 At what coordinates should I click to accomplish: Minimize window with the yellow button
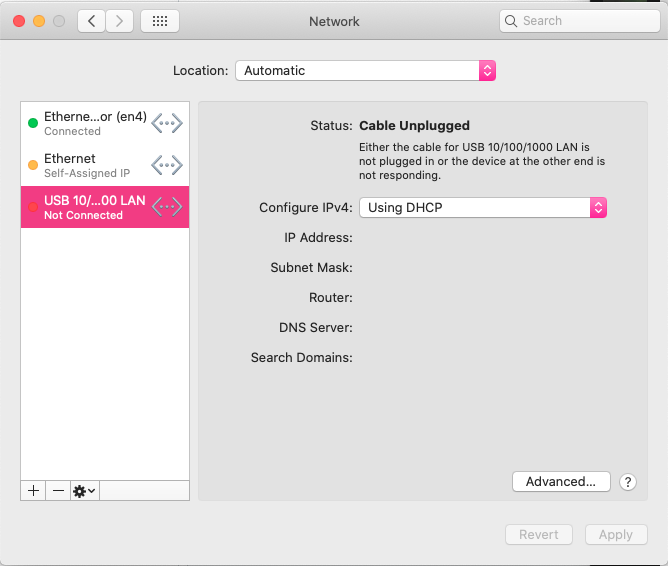point(39,21)
